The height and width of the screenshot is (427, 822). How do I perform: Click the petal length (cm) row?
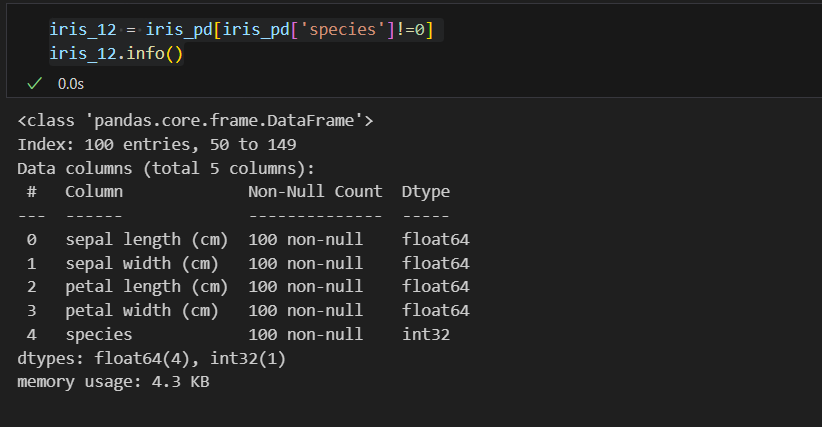243,287
